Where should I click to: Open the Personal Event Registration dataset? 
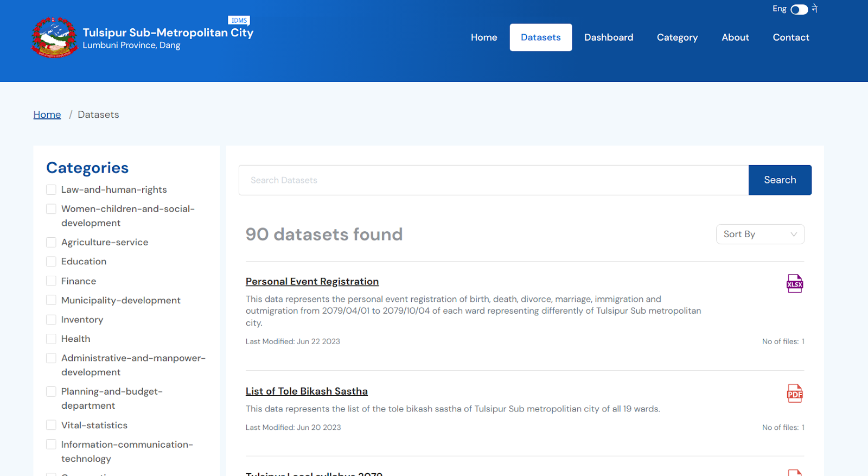(x=312, y=282)
